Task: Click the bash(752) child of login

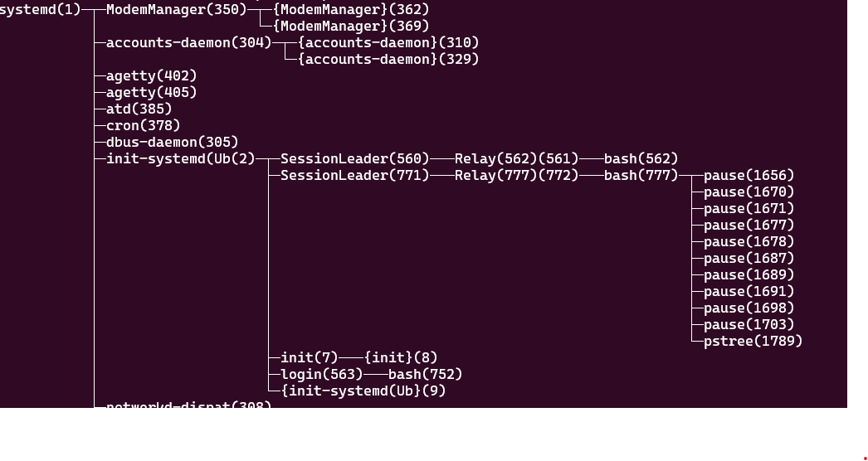Action: [425, 374]
